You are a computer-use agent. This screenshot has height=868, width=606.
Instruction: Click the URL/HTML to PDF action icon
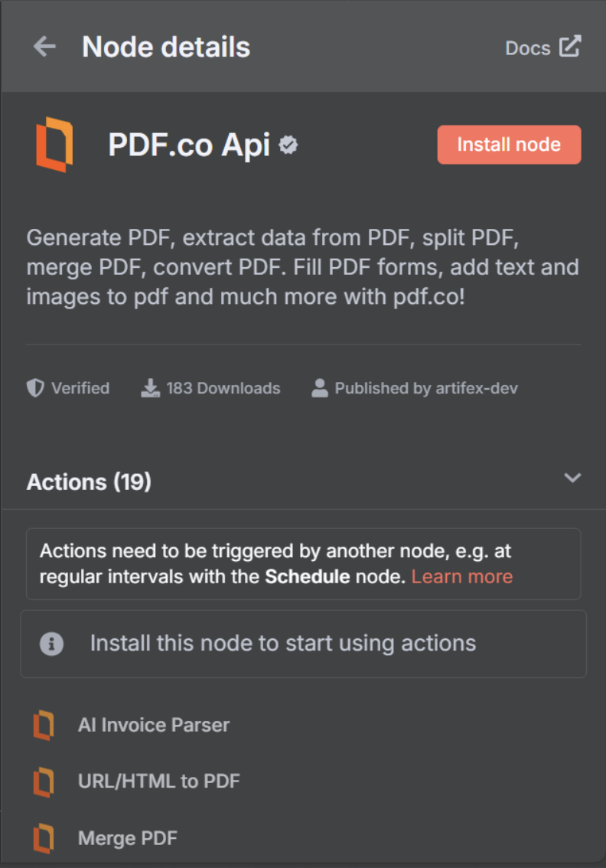click(44, 782)
